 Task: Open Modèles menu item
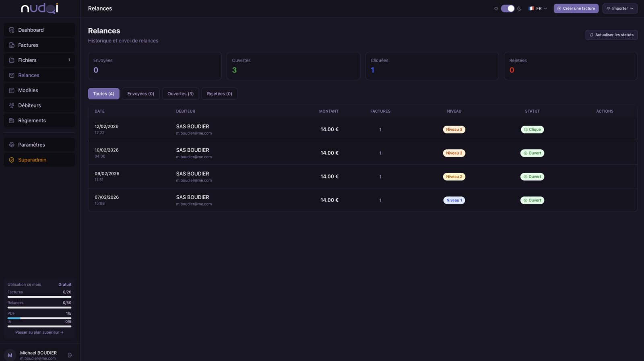39,91
